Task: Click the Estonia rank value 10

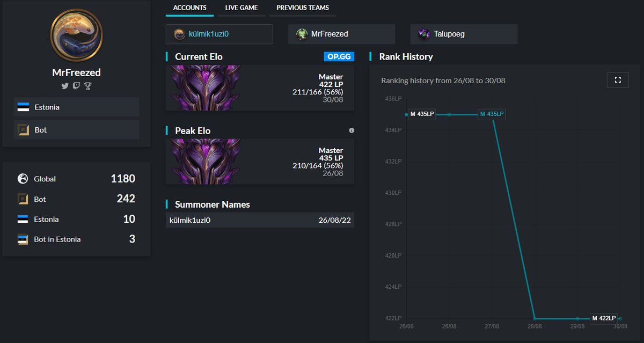Action: point(129,219)
